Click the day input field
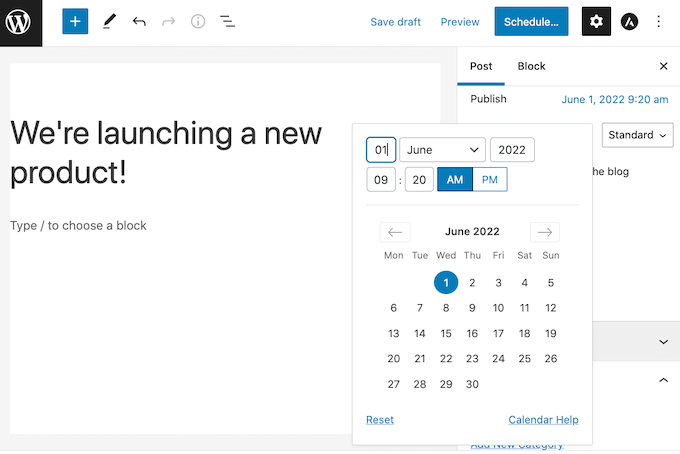The width and height of the screenshot is (680, 454). (381, 150)
